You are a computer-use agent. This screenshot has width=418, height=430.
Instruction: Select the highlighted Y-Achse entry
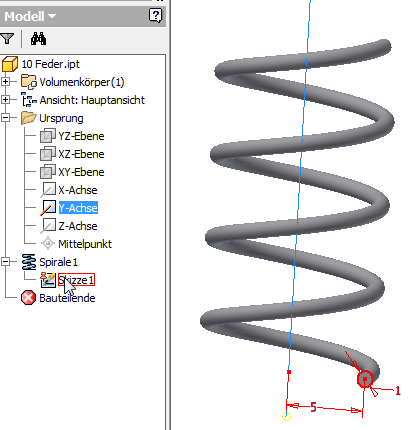[x=78, y=208]
